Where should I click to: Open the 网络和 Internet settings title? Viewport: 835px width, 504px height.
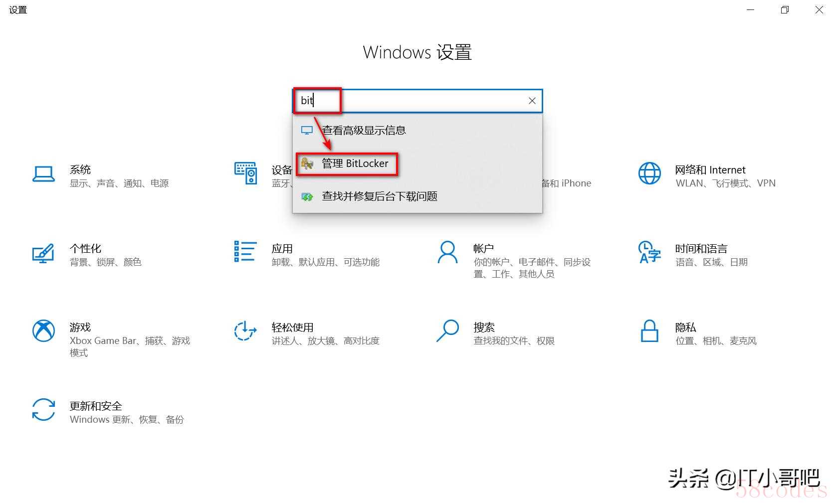710,170
